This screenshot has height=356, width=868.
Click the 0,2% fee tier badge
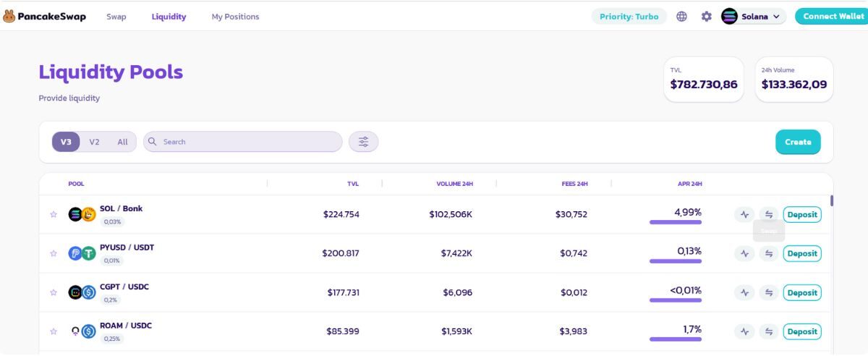(111, 300)
